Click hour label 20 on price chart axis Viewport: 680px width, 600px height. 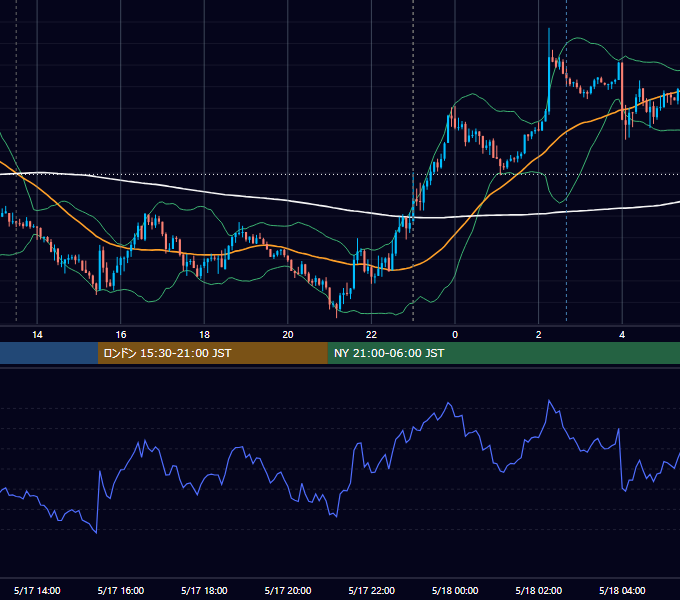pyautogui.click(x=288, y=335)
